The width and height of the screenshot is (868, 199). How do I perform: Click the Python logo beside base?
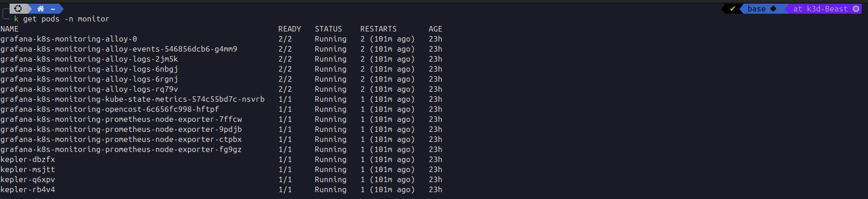773,9
